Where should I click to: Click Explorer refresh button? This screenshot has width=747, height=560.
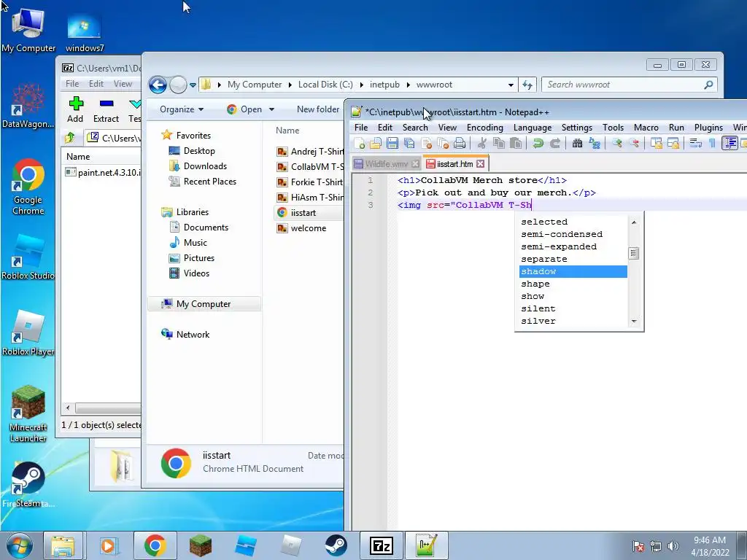[x=527, y=85]
